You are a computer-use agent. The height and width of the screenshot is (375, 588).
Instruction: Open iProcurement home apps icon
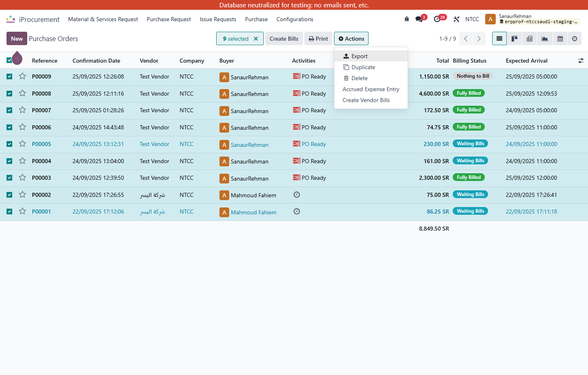click(x=11, y=19)
